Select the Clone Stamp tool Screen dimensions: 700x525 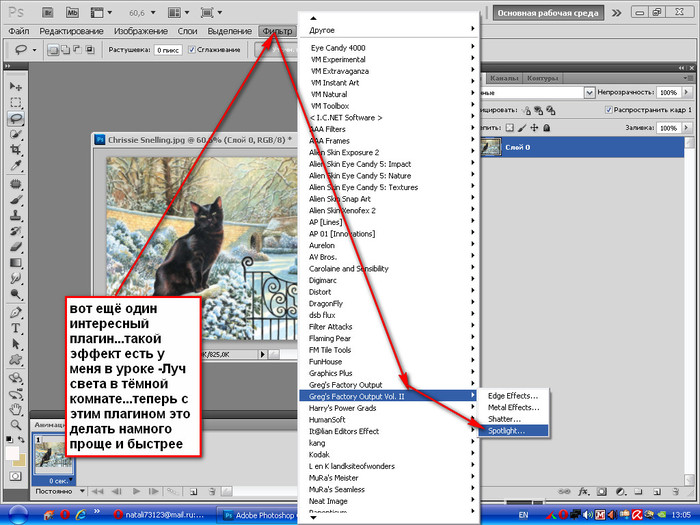coord(16,216)
